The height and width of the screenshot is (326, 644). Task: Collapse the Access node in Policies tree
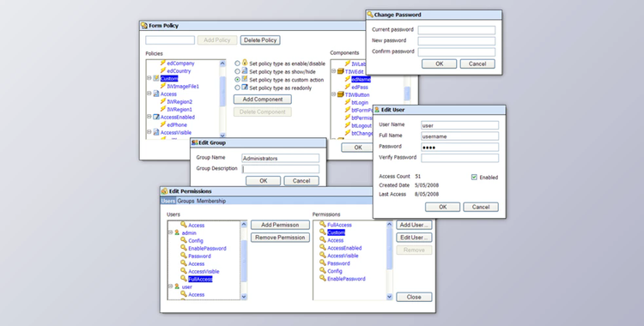pos(149,94)
